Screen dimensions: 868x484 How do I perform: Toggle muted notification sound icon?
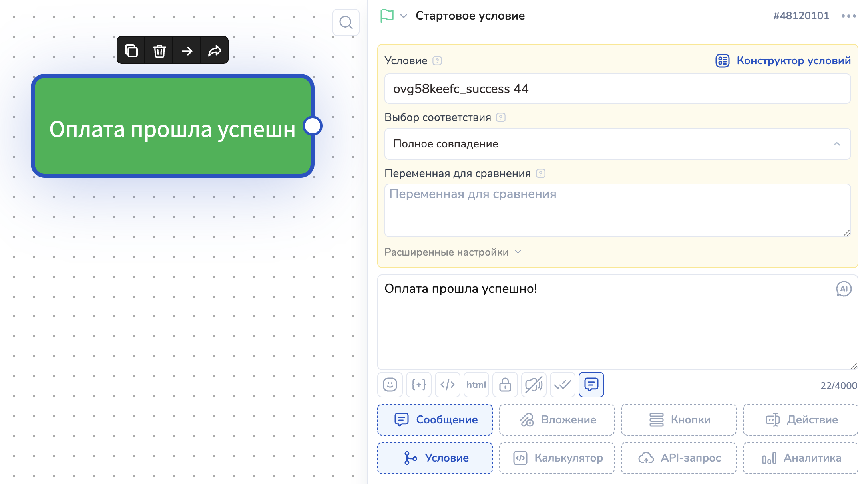tap(534, 385)
